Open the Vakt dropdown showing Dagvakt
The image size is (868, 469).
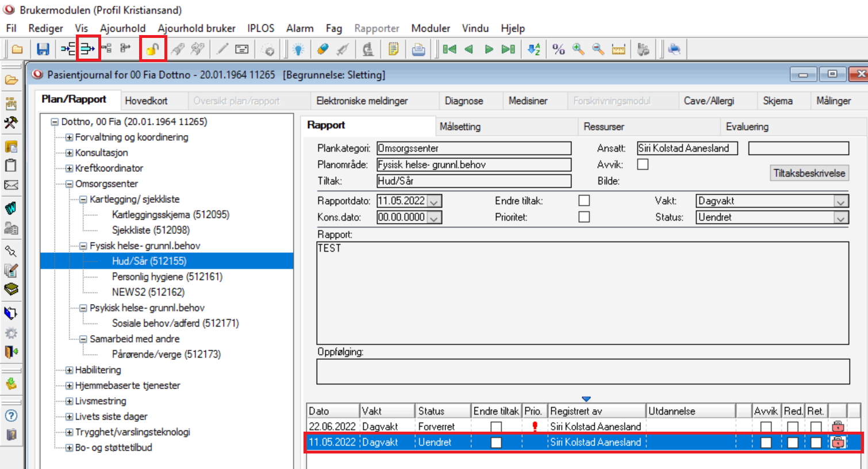click(x=841, y=201)
